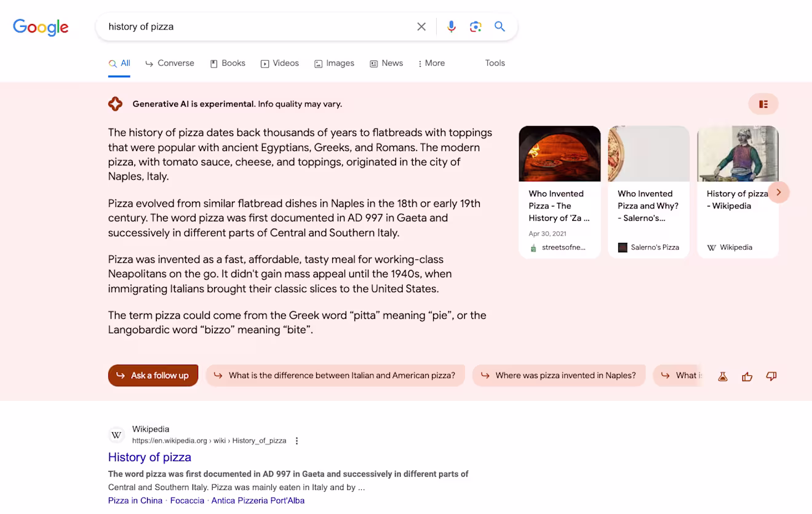The image size is (812, 514).
Task: Switch to the Converse tab
Action: coord(170,63)
